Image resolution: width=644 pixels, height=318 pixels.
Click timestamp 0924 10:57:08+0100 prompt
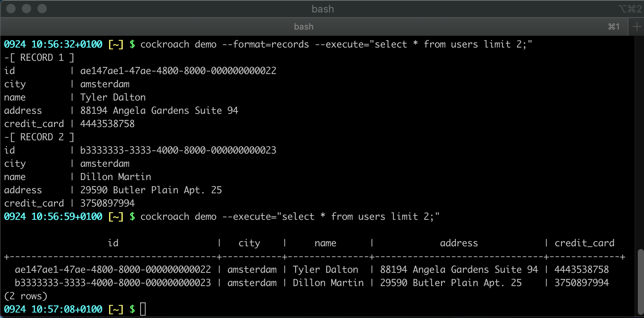coord(53,309)
